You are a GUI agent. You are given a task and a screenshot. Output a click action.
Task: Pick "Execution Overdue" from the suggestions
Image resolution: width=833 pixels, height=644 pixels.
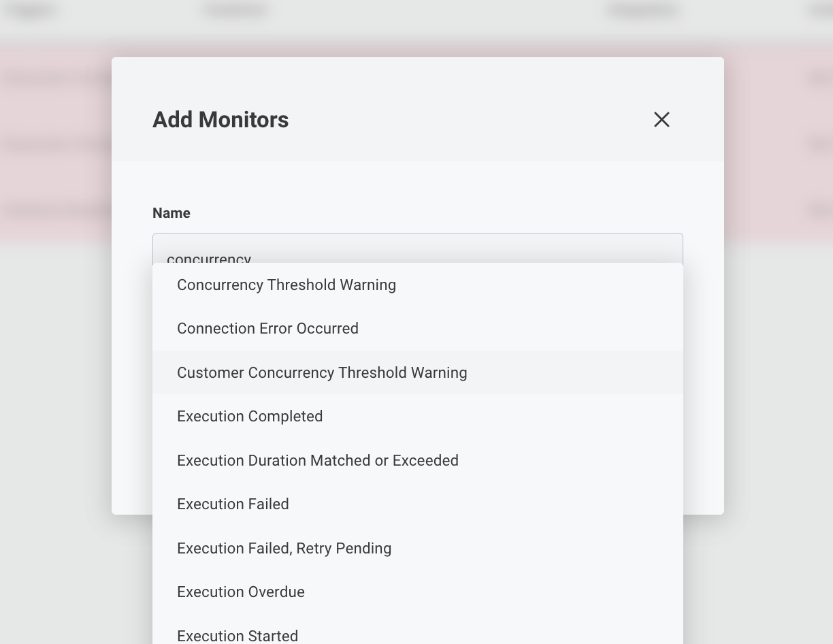coord(240,592)
